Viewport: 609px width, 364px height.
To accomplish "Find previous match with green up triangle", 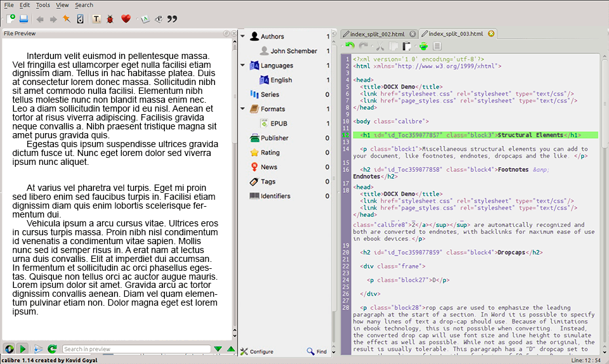I will click(231, 349).
